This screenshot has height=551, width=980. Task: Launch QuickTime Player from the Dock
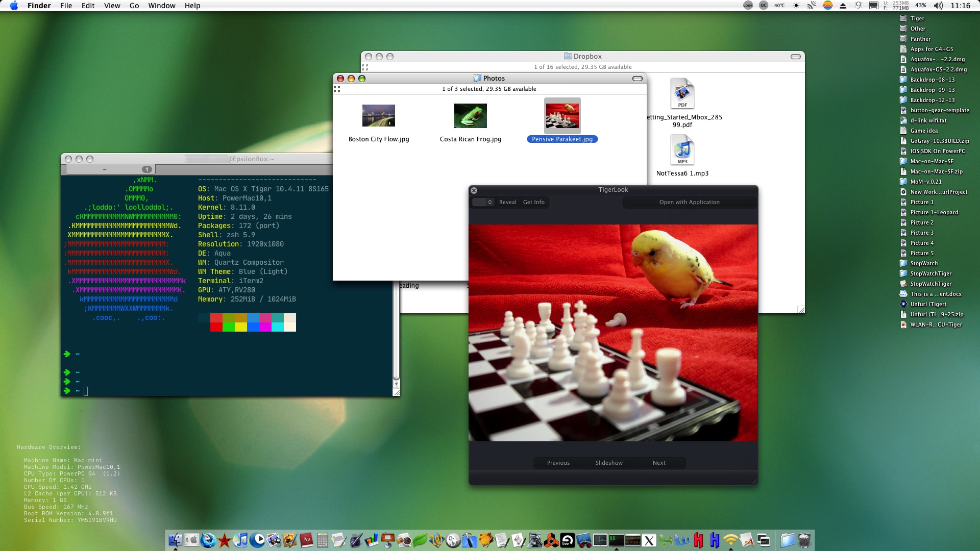(257, 540)
